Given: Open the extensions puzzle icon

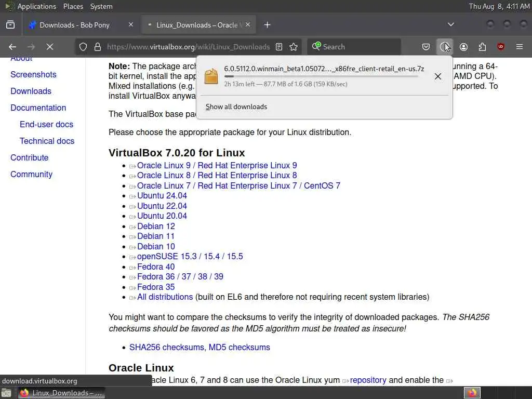Looking at the screenshot, I should click(x=482, y=47).
